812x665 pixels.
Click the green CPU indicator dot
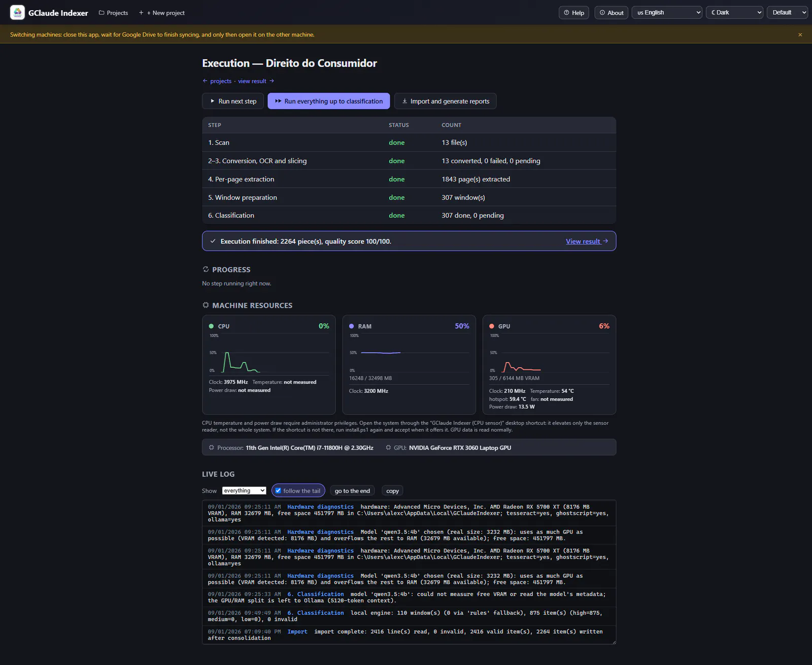pyautogui.click(x=211, y=326)
